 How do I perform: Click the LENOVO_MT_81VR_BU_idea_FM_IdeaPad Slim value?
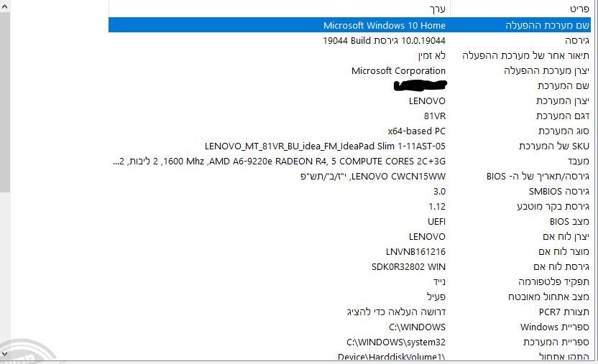point(325,146)
